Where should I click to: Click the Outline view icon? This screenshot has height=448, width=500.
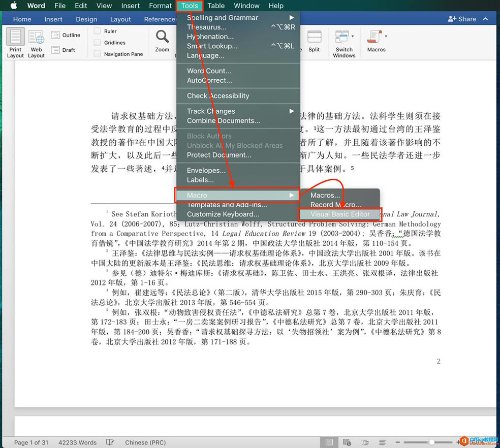click(x=55, y=35)
